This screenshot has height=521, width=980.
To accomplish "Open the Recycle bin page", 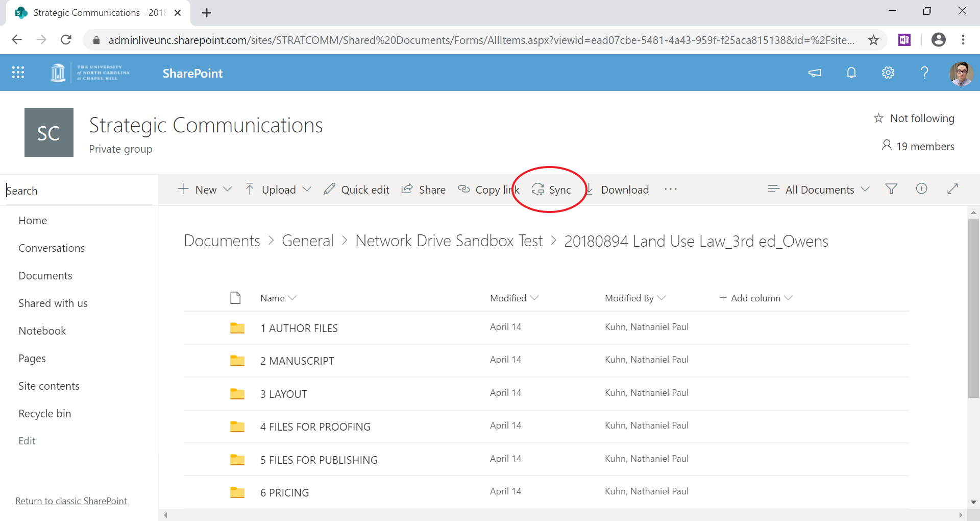I will [44, 413].
